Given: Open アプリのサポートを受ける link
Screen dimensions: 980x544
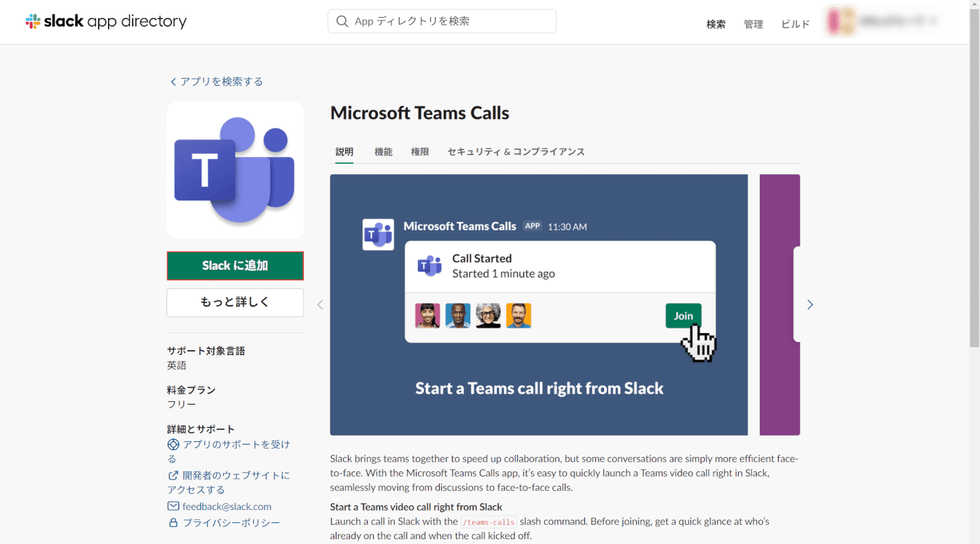Looking at the screenshot, I should 229,452.
